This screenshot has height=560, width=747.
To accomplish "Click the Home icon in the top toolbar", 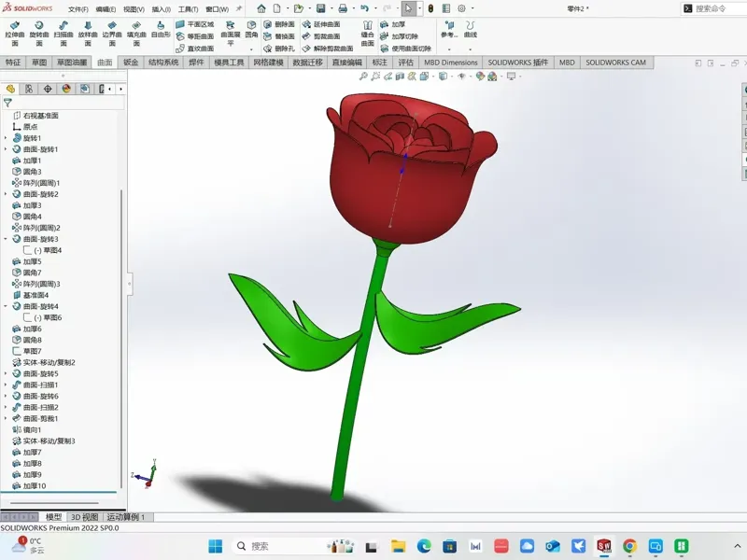I will (261, 8).
